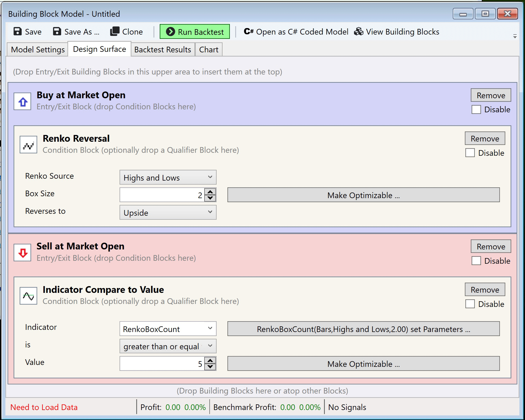Remove the Sell at Market Open block
The width and height of the screenshot is (525, 420).
tap(491, 246)
